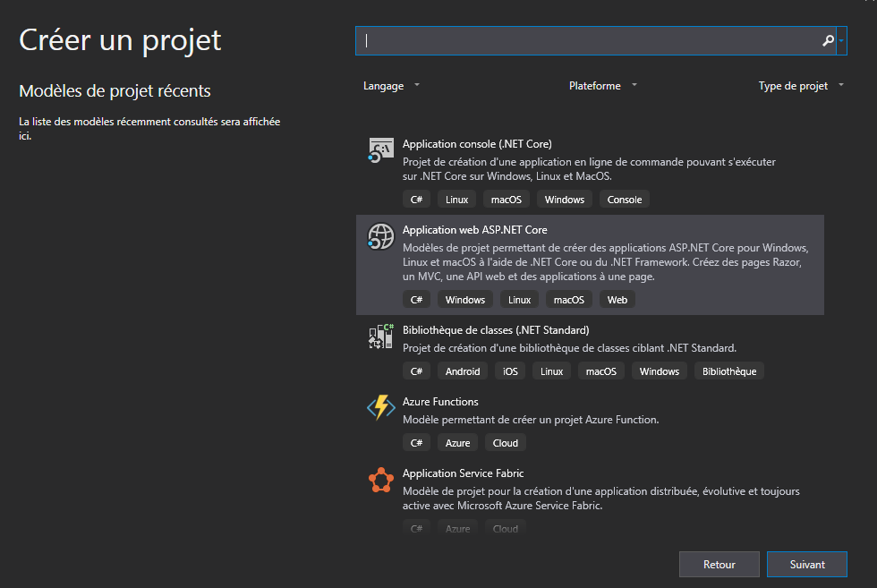
Task: Click the magnifier search icon
Action: (x=828, y=41)
